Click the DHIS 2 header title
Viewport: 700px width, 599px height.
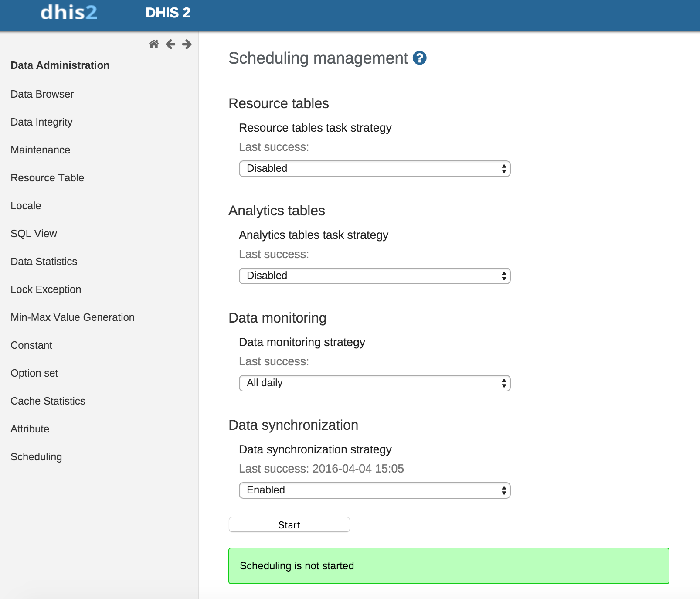[168, 13]
